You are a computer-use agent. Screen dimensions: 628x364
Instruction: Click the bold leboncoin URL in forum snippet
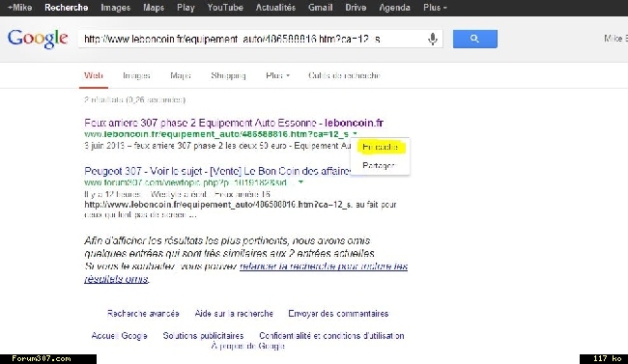coord(218,205)
